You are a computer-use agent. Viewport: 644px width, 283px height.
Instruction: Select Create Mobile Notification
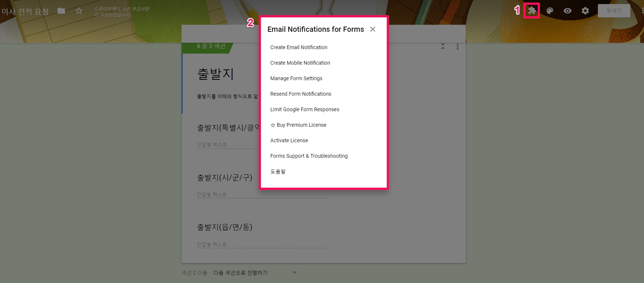click(x=300, y=63)
